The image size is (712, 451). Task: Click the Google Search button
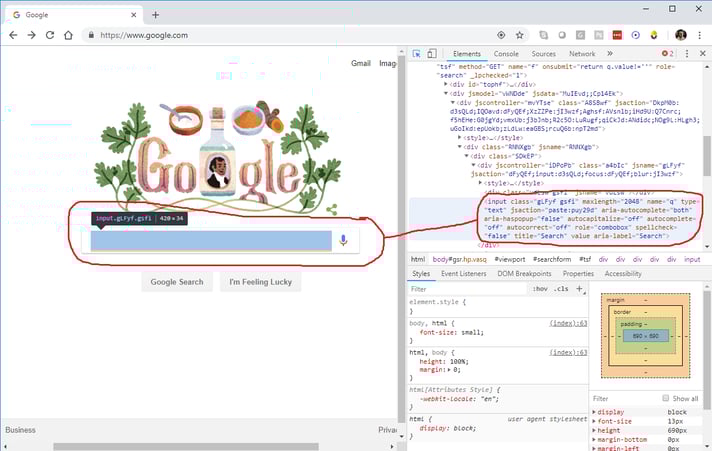[x=177, y=282]
